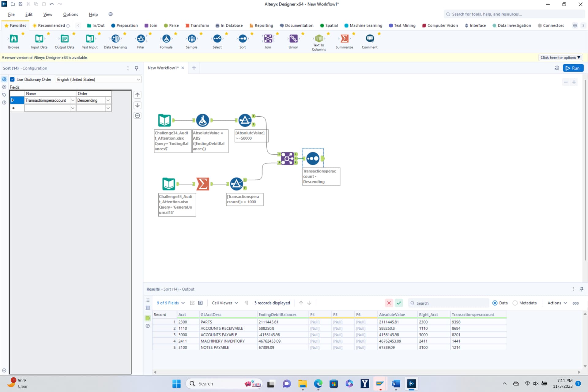Open the workflow run history icon
The image size is (588, 392).
(557, 68)
